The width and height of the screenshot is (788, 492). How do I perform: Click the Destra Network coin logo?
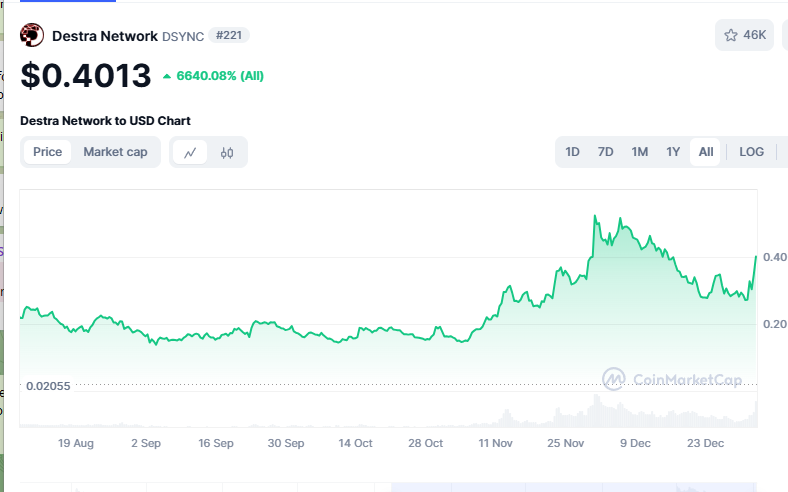coord(32,35)
